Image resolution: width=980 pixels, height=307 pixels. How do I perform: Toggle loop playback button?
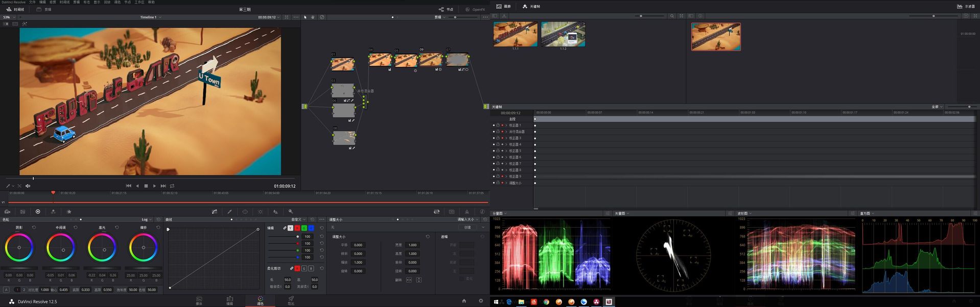tap(172, 186)
